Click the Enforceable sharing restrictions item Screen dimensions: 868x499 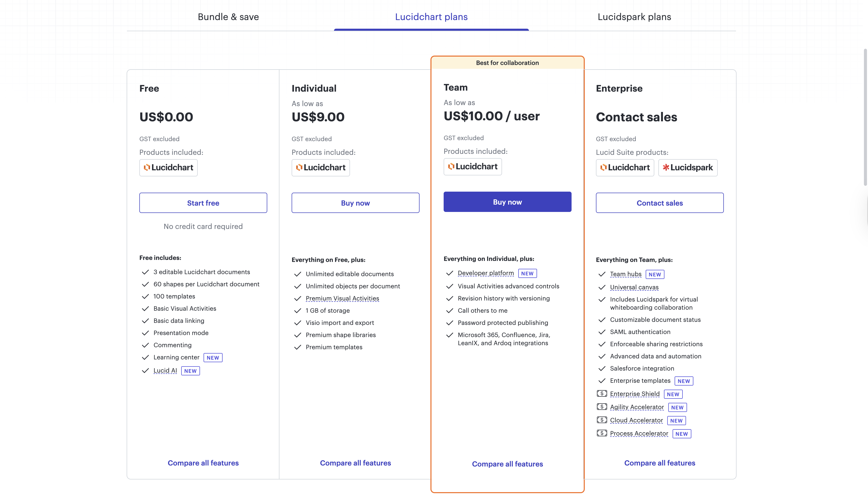[656, 344]
